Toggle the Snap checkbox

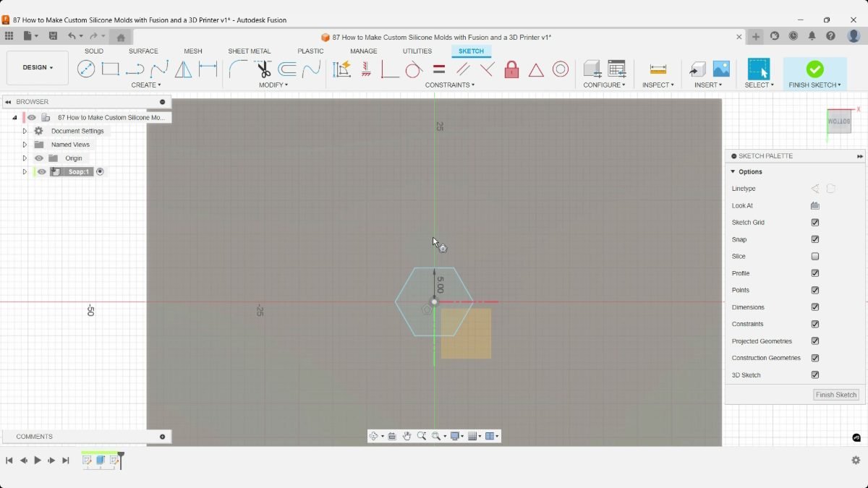[815, 239]
